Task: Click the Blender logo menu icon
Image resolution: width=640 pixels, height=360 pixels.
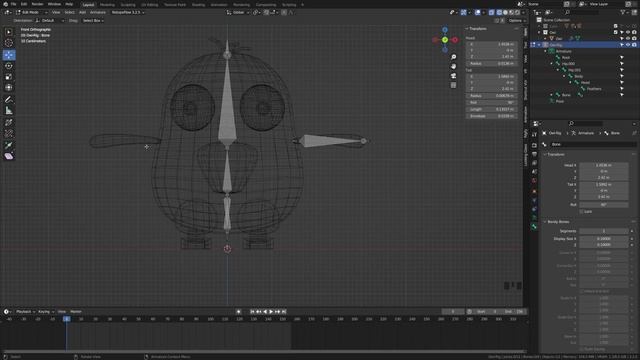Action: pos(5,4)
